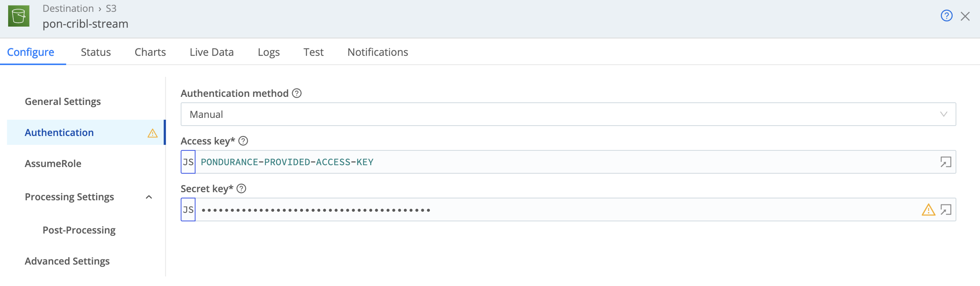Close the destination configuration panel
The image size is (980, 286).
965,16
